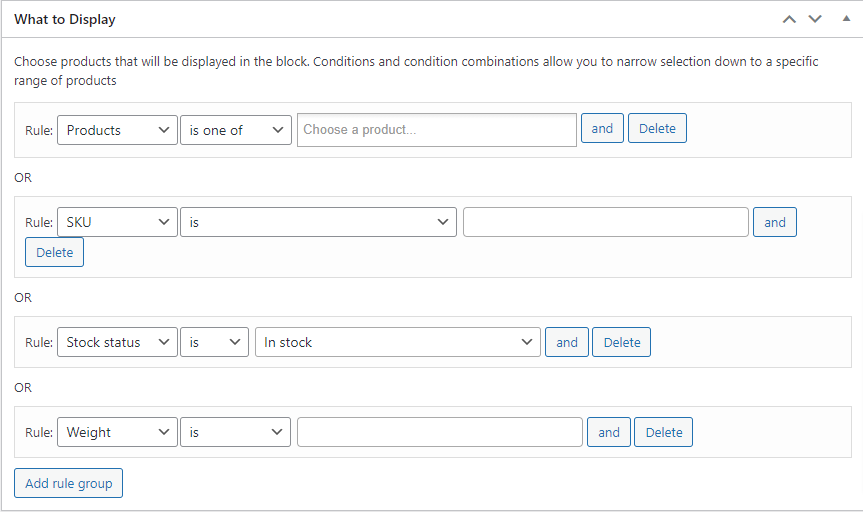863x512 pixels.
Task: Click 'and' button in SKU rule
Action: pyautogui.click(x=775, y=222)
